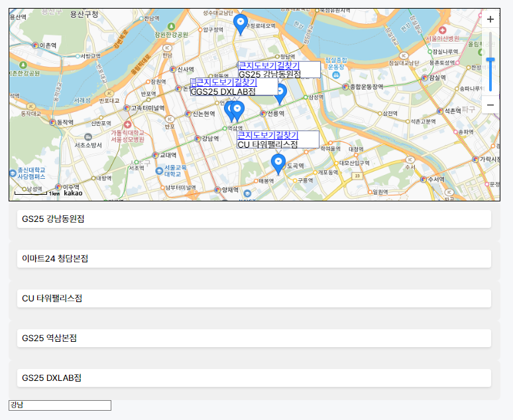Click the 석촌역 station icon

(440, 111)
